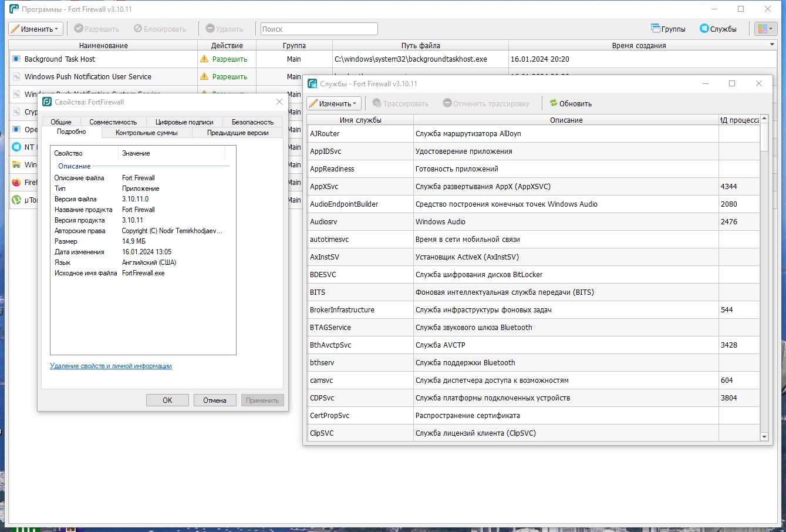786x532 pixels.
Task: Open the Контрольные суммы tab
Action: coord(147,133)
